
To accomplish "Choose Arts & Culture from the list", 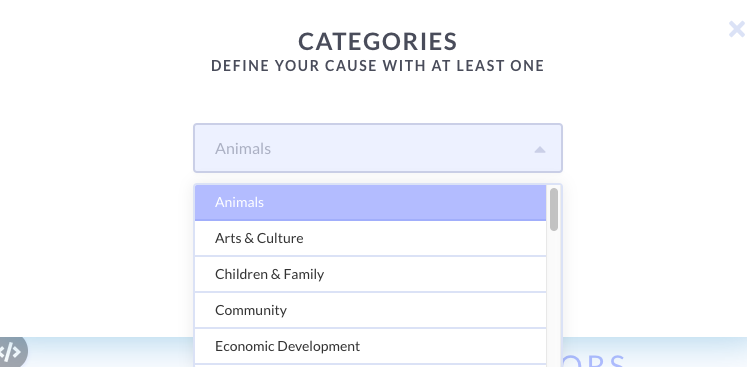I will pos(370,238).
